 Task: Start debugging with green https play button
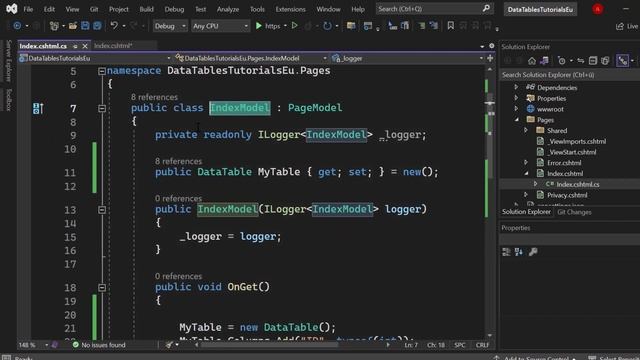tap(258, 26)
